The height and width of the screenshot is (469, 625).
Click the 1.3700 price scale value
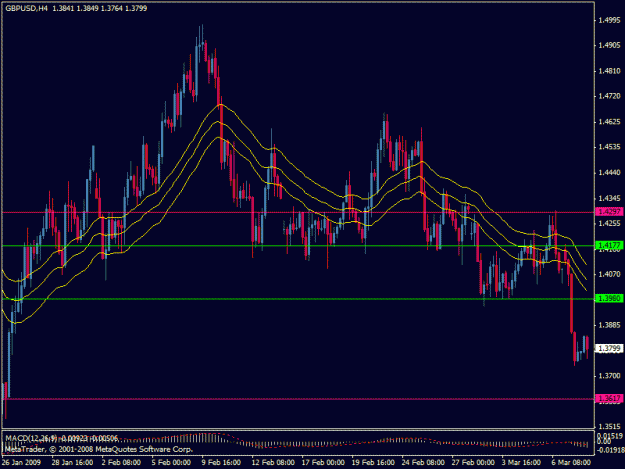[x=610, y=376]
